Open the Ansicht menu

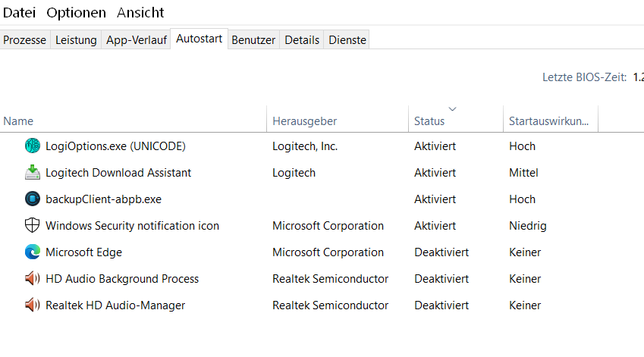coord(140,12)
